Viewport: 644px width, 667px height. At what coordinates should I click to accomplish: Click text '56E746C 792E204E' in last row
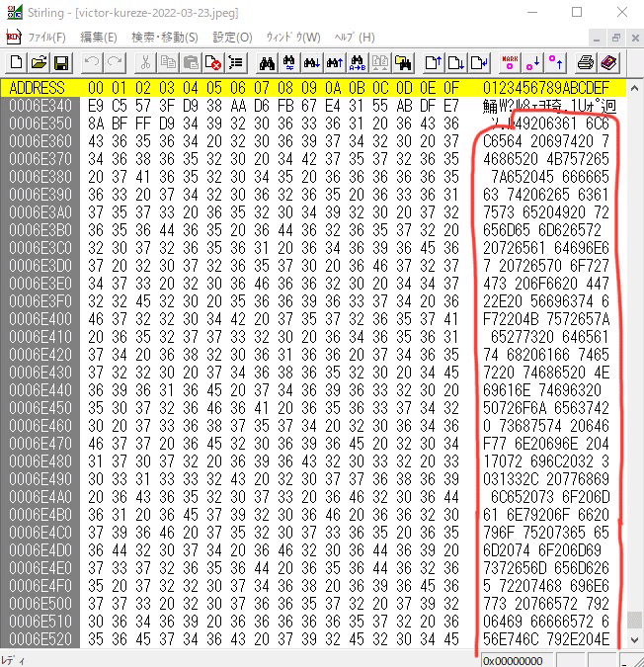point(546,639)
